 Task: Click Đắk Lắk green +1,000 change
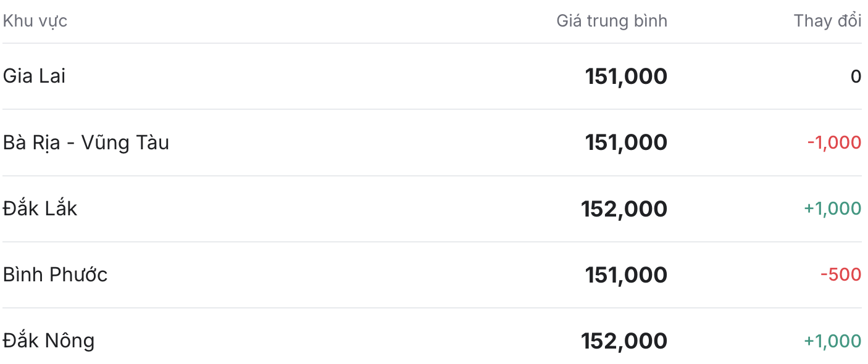coord(832,209)
